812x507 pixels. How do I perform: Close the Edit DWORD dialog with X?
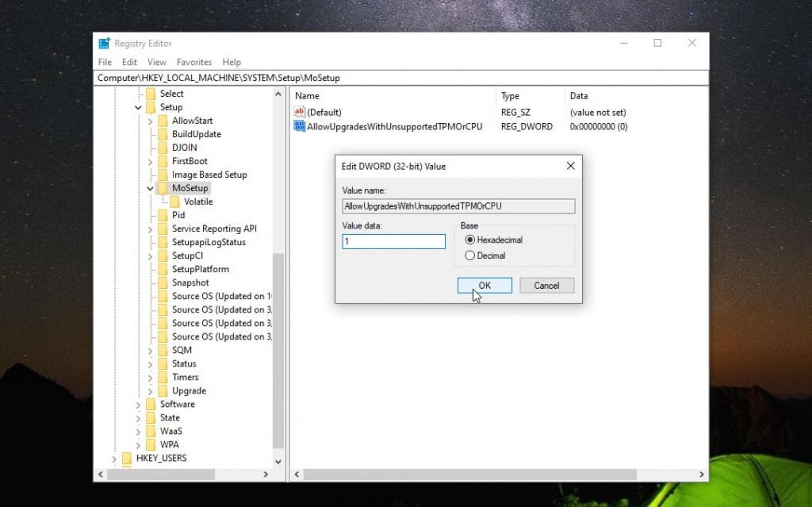(571, 166)
